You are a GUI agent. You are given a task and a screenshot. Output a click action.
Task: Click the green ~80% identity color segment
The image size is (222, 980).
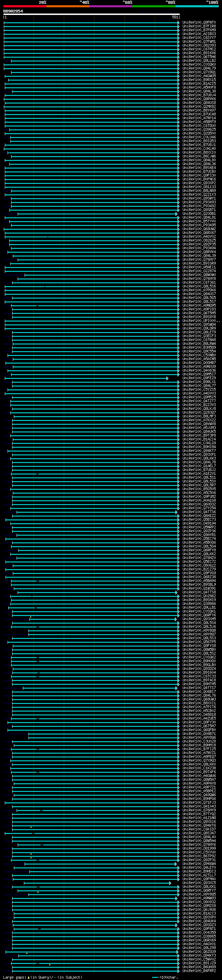[x=154, y=7]
